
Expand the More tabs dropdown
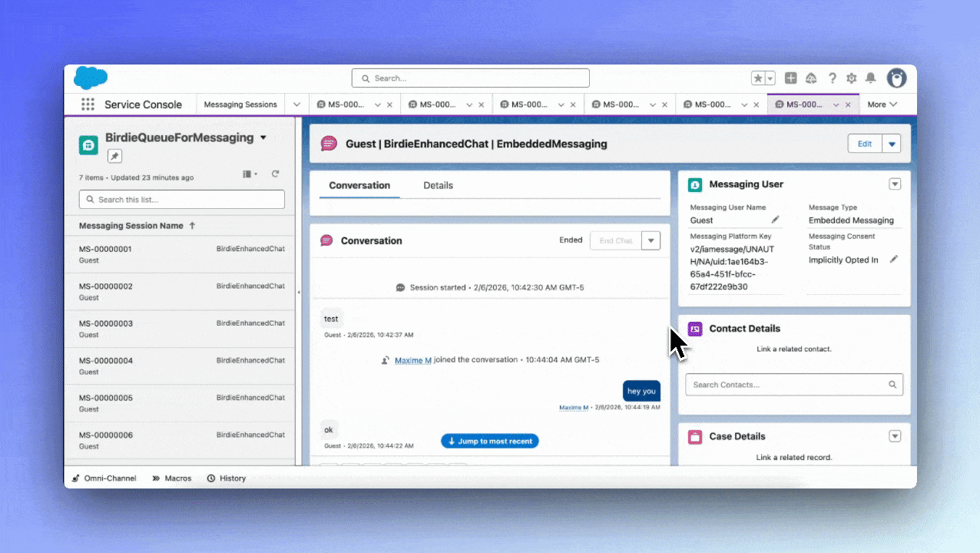coord(882,104)
